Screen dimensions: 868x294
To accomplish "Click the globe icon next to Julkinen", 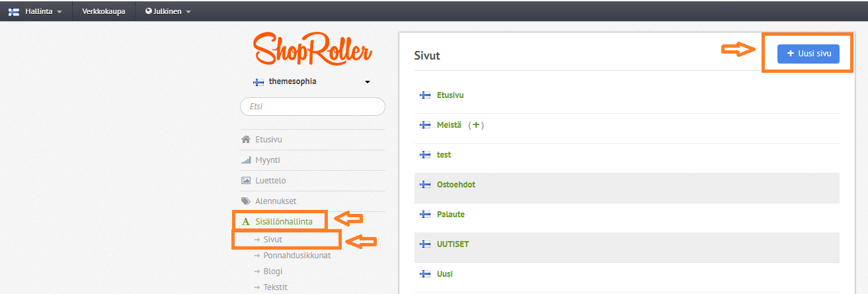I will (x=149, y=11).
